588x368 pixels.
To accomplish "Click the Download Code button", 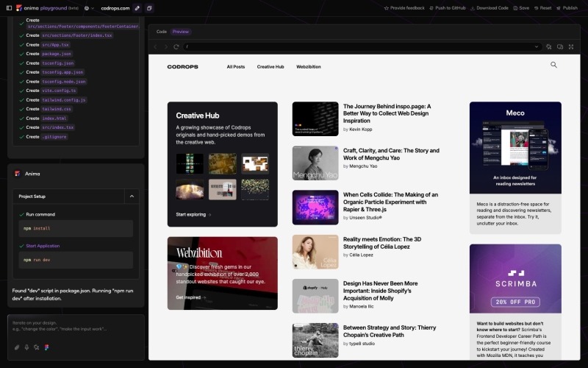I will 490,8.
